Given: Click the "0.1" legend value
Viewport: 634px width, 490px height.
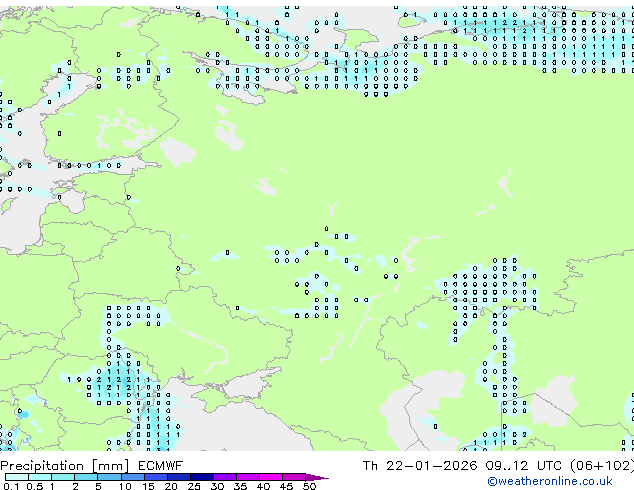Looking at the screenshot, I should pos(11,486).
